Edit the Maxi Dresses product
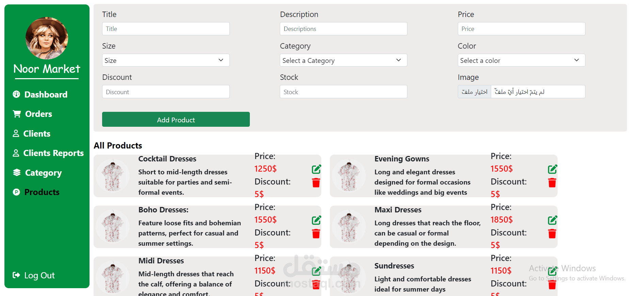The image size is (644, 296). tap(552, 220)
